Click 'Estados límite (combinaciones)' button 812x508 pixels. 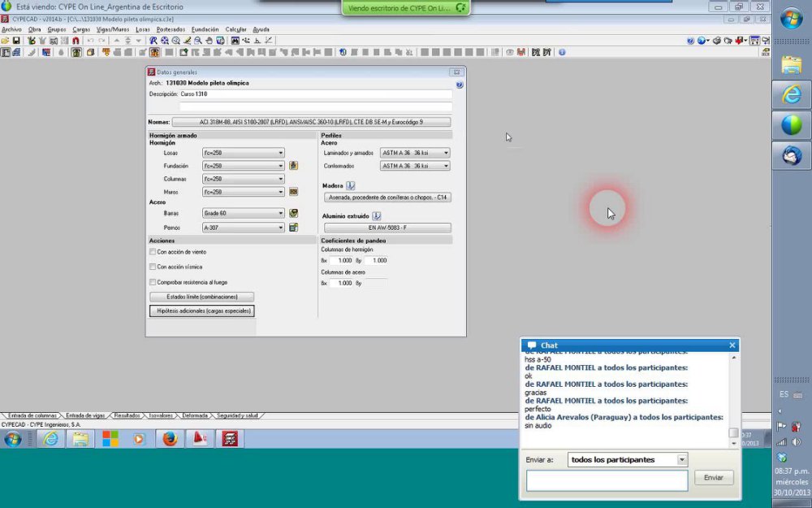(x=202, y=297)
